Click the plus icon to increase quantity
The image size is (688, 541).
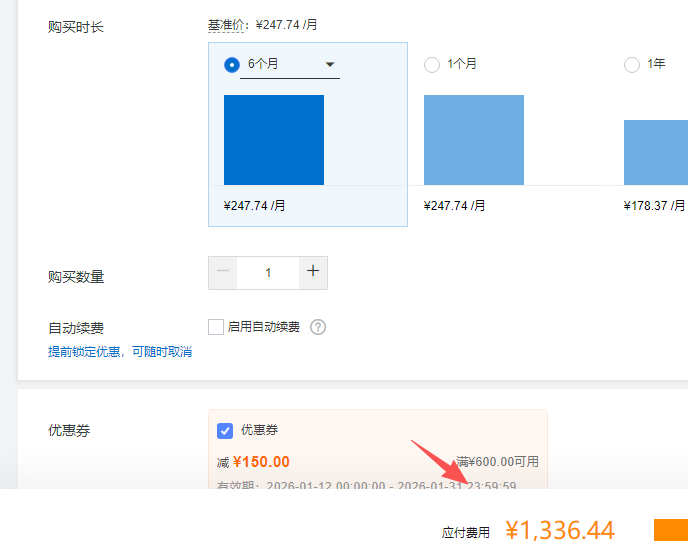click(x=313, y=272)
